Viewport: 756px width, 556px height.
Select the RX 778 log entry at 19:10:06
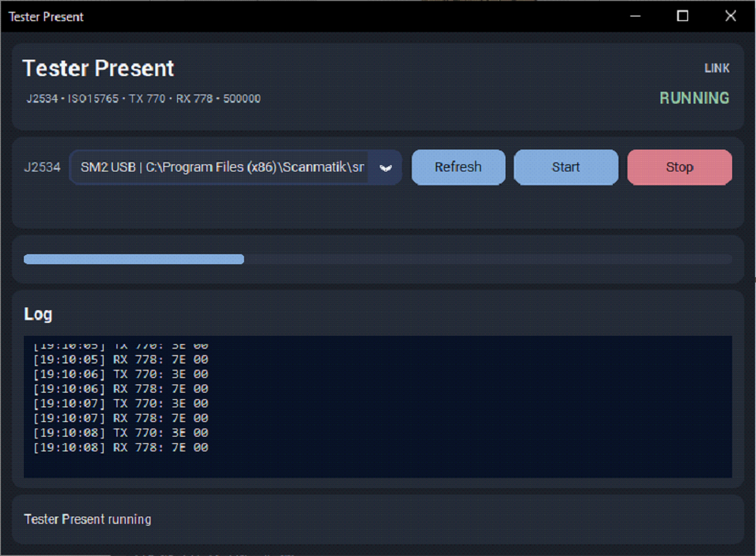click(120, 389)
